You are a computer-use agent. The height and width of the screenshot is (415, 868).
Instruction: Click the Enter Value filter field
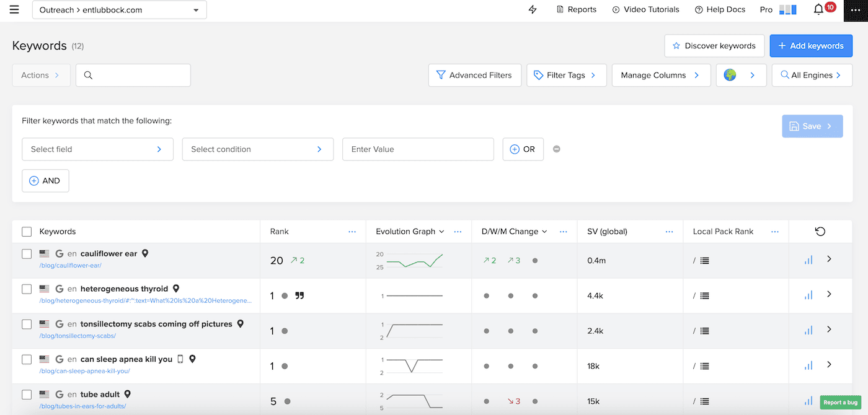tap(418, 149)
